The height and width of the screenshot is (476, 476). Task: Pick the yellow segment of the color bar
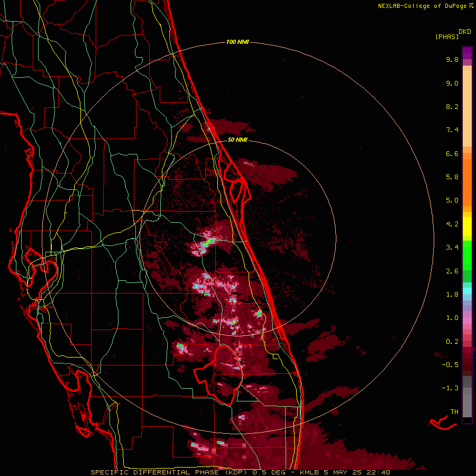point(467,226)
